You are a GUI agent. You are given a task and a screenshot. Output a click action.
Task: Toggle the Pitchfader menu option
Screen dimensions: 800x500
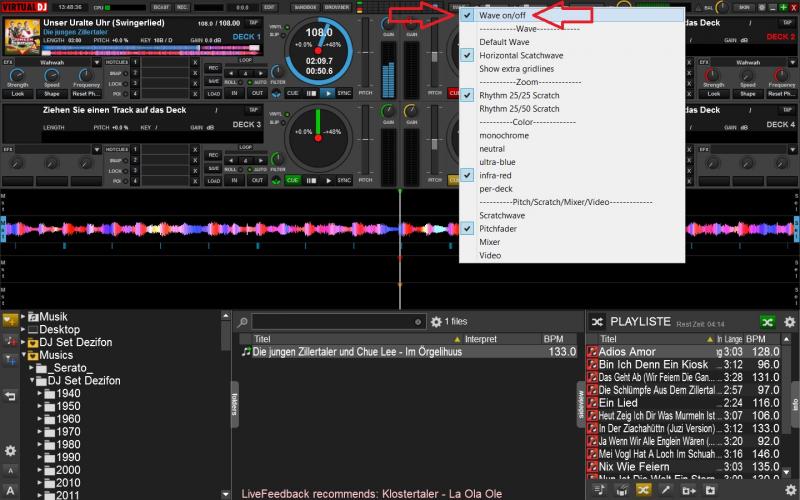coord(498,228)
